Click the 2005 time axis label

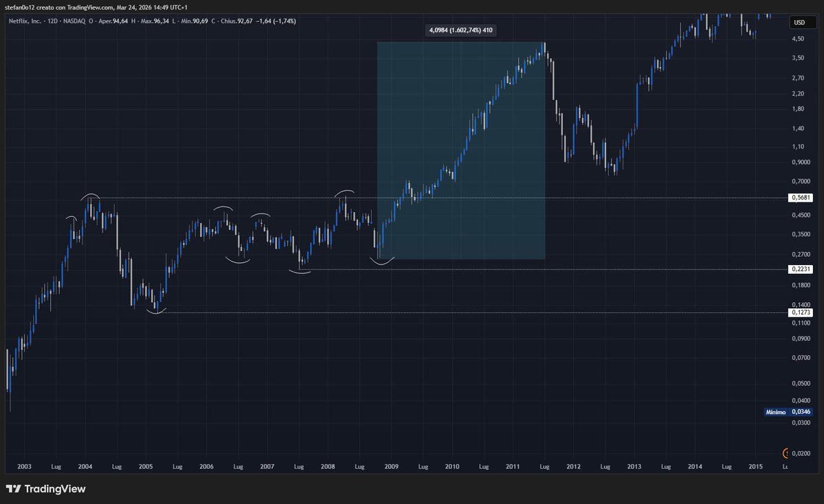[x=146, y=466]
